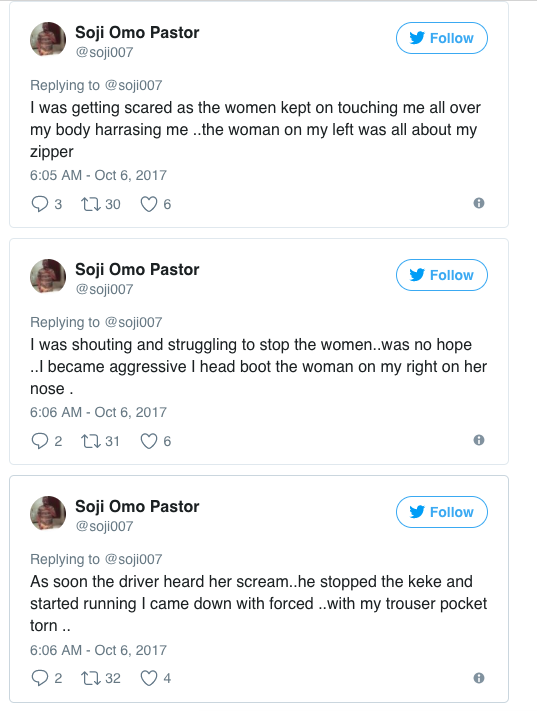Viewport: 537px width, 711px height.
Task: Follow Soji Omo Pastor in first tweet
Action: tap(442, 38)
